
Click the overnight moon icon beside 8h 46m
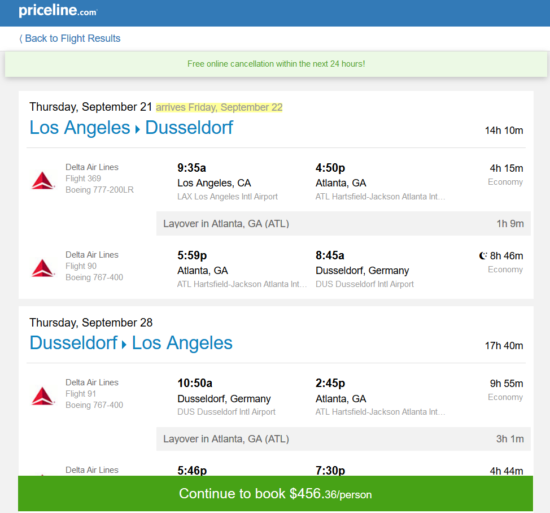(x=483, y=256)
